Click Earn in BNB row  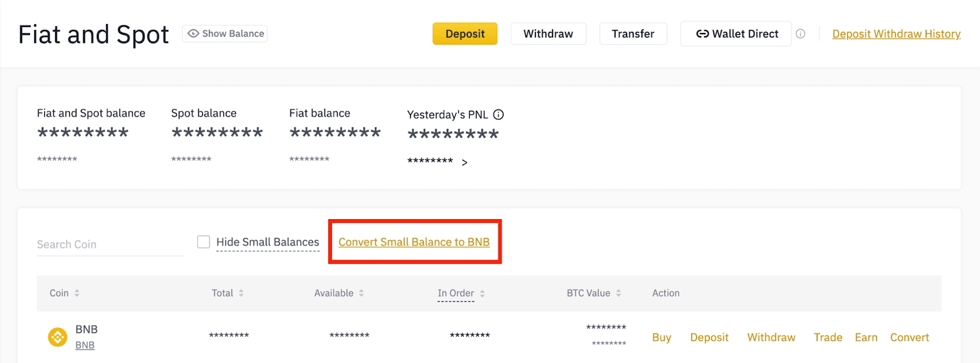coord(866,337)
